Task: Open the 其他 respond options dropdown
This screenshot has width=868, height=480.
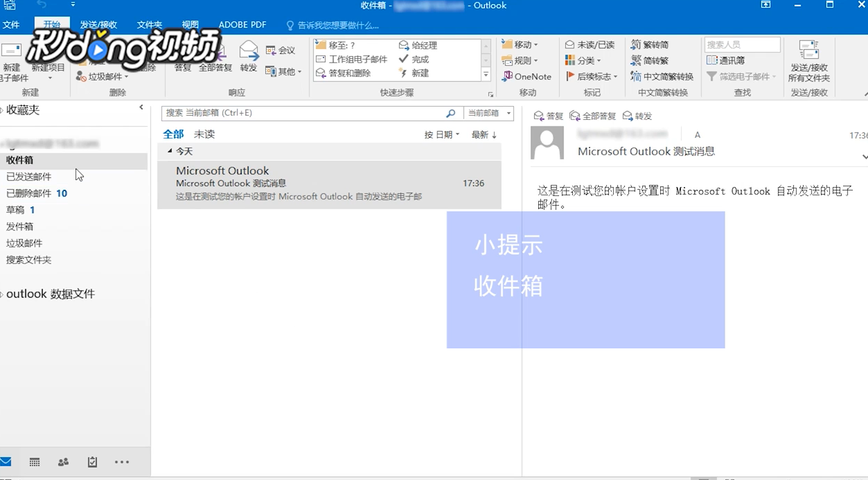Action: [284, 71]
